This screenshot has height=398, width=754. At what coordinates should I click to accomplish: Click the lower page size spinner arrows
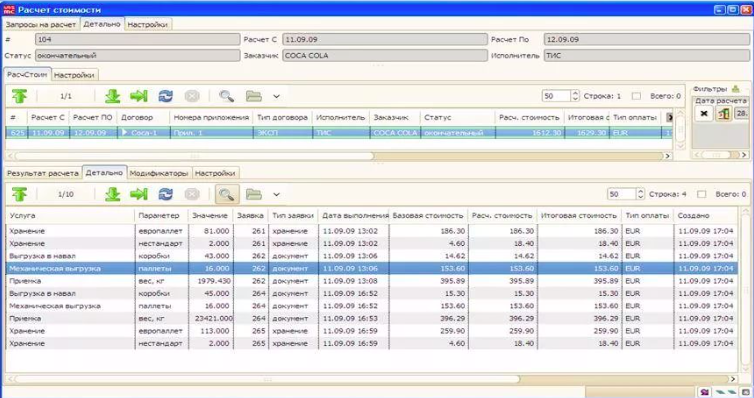coord(640,194)
